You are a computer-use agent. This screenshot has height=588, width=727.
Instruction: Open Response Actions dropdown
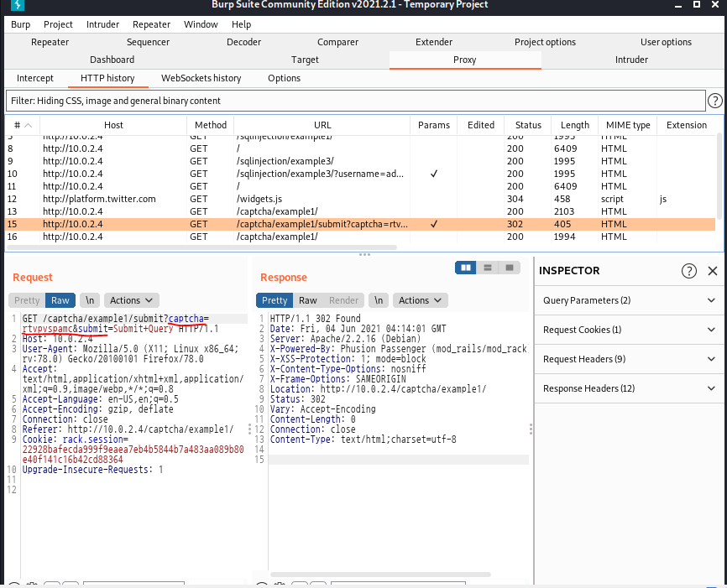420,300
